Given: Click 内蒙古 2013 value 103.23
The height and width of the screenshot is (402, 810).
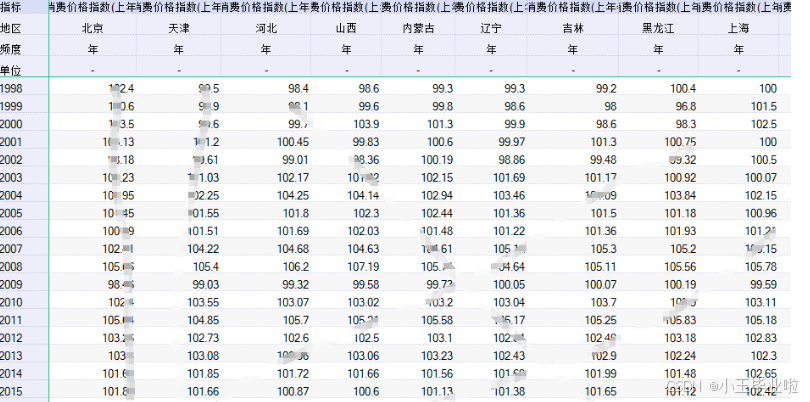Looking at the screenshot, I should click(437, 356).
